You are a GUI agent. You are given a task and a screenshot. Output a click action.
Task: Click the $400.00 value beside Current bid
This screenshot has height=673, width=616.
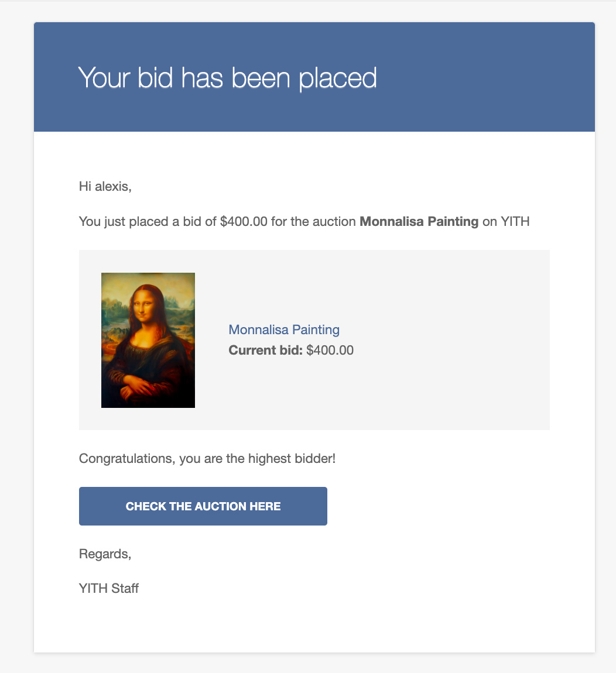click(330, 351)
